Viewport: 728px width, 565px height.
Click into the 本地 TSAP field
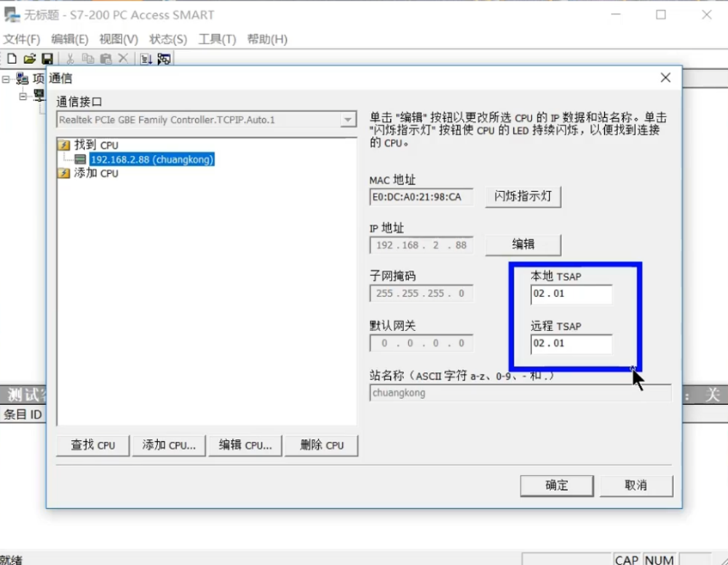[x=571, y=294]
